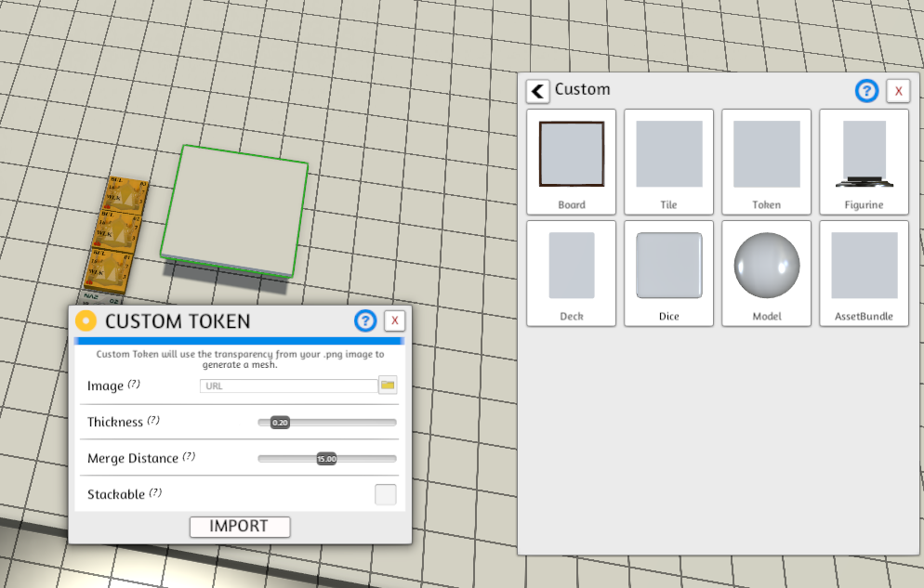The height and width of the screenshot is (588, 924).
Task: Go back from the Custom panel
Action: click(537, 91)
